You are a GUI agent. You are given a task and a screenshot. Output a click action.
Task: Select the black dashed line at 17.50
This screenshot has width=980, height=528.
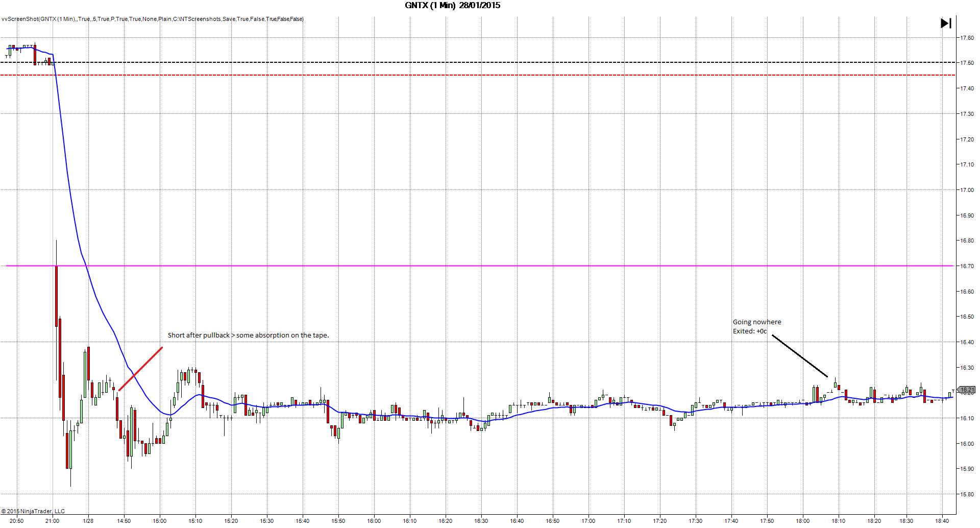478,62
